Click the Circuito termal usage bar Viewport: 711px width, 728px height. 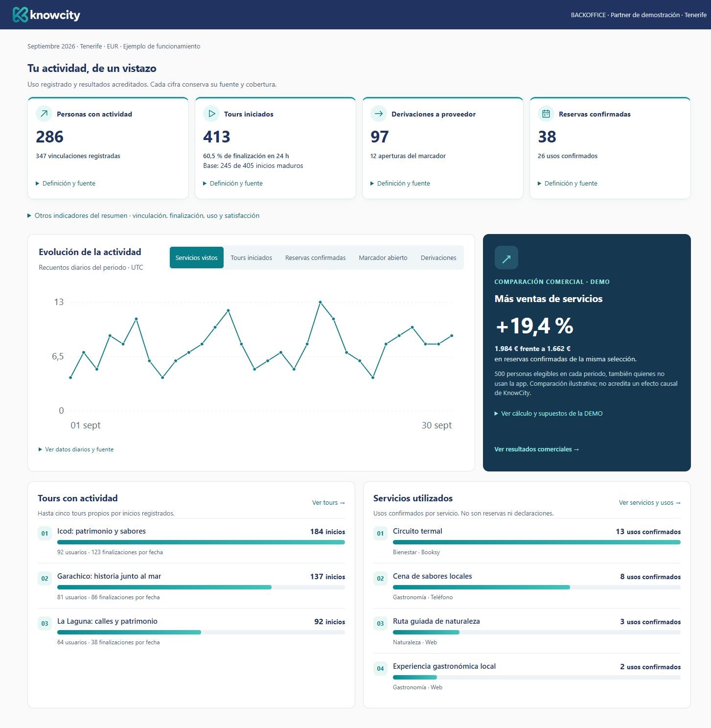pyautogui.click(x=537, y=542)
